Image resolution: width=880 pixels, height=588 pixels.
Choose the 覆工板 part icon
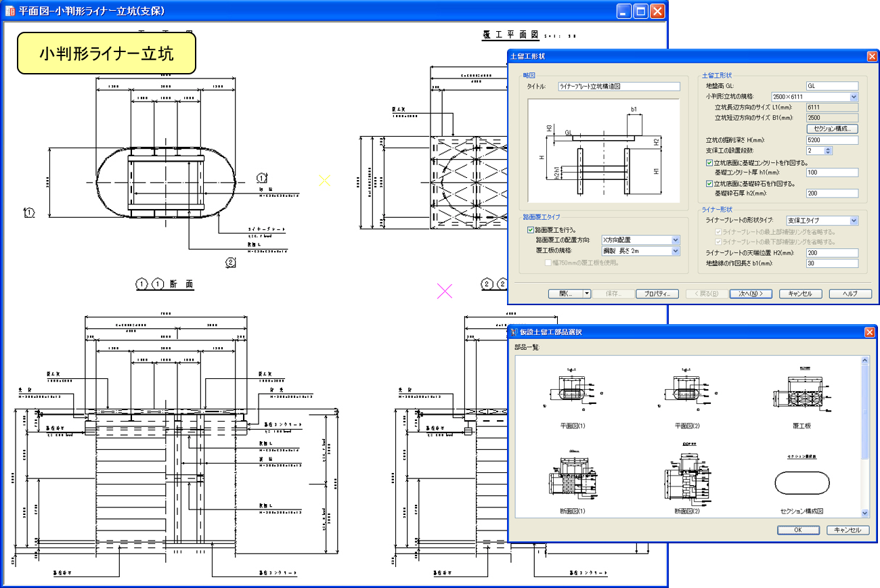click(x=801, y=394)
